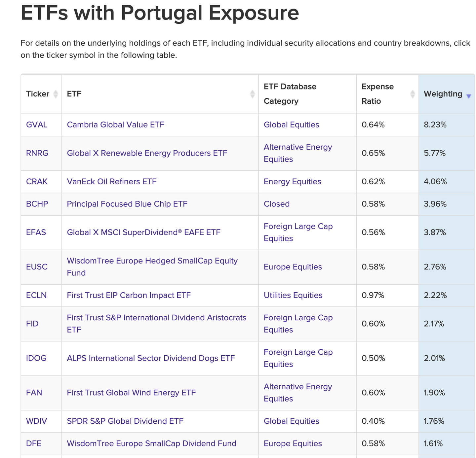Viewport: 476px width, 458px height.
Task: Sort table by Ticker column arrows
Action: point(56,94)
